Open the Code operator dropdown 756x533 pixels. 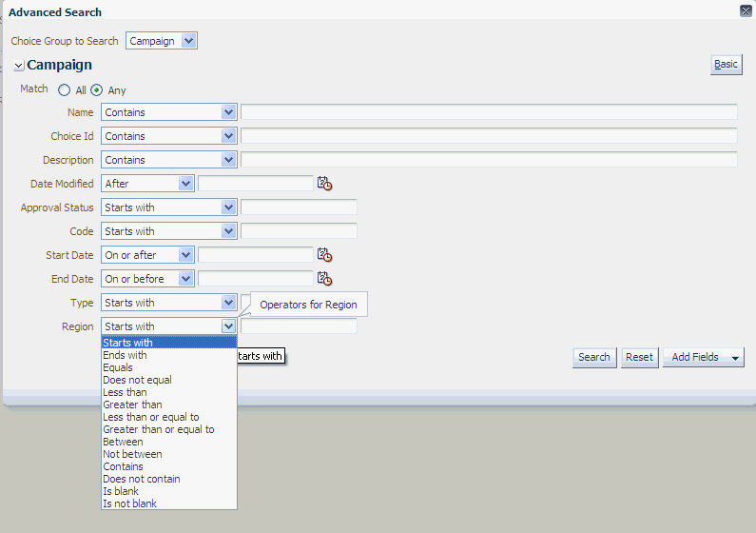168,231
